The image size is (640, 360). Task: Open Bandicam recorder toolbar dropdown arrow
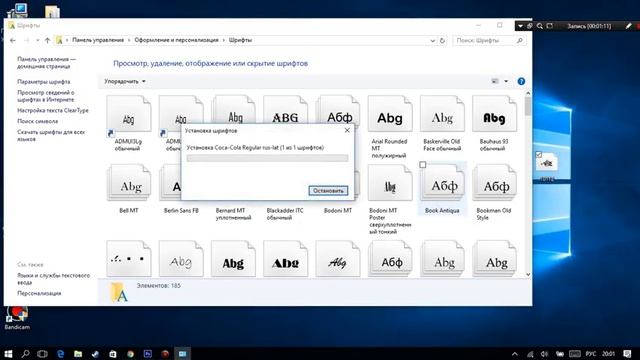coord(520,26)
